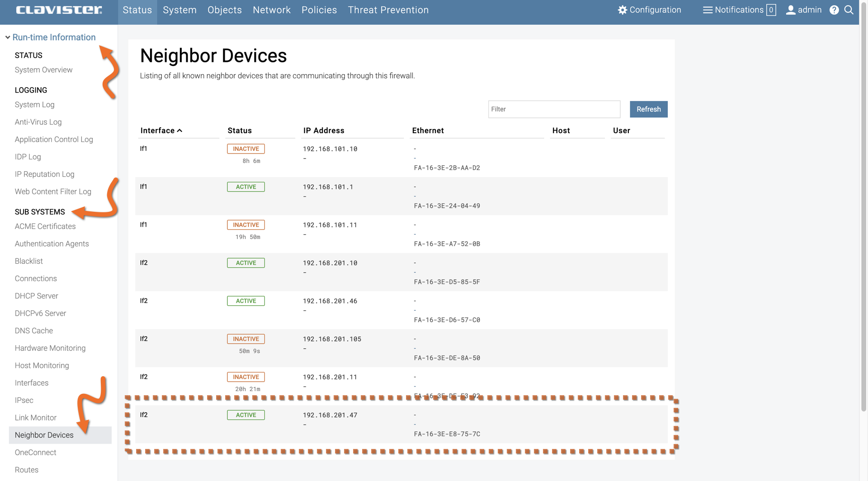The width and height of the screenshot is (868, 481).
Task: Open the DHCP Server status page
Action: (x=37, y=296)
